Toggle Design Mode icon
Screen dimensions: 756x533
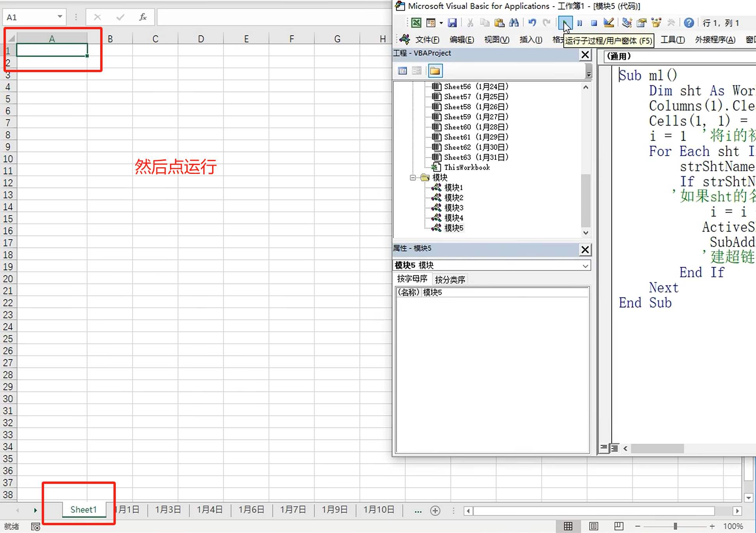coord(609,23)
